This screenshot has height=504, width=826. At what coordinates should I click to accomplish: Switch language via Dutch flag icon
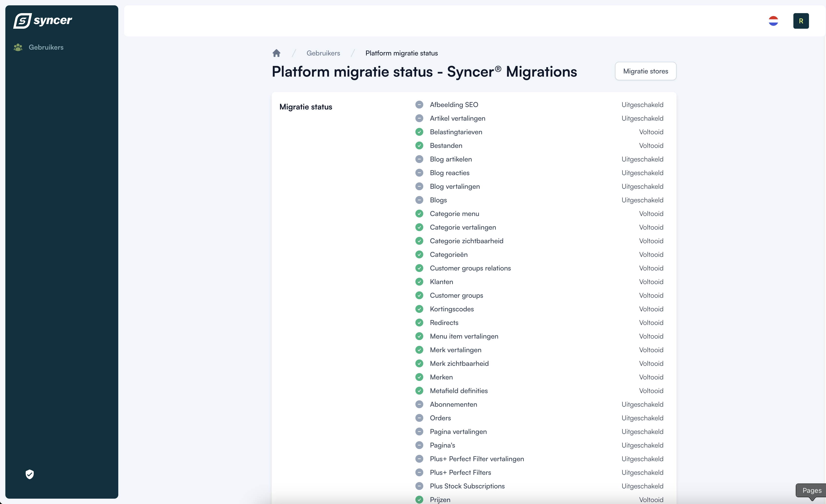tap(773, 21)
